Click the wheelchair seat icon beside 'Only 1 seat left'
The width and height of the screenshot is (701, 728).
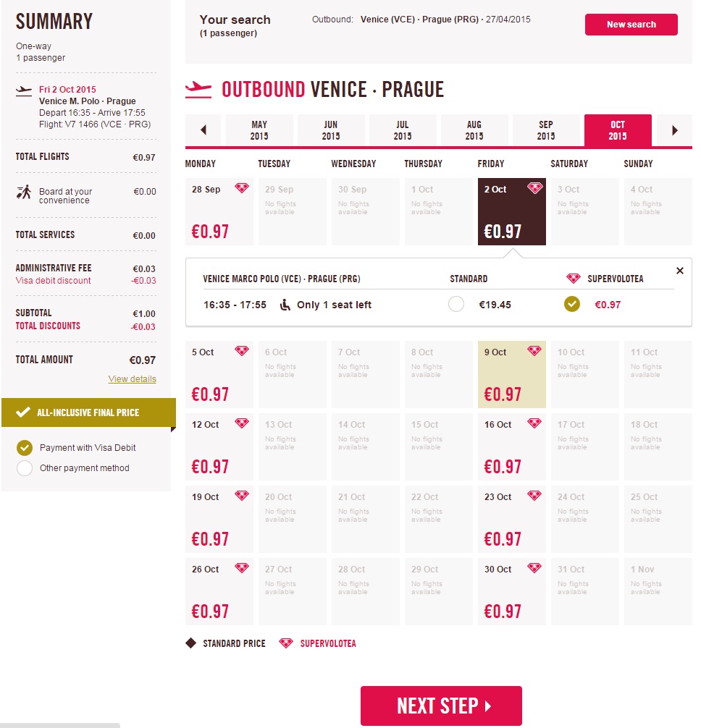click(285, 305)
